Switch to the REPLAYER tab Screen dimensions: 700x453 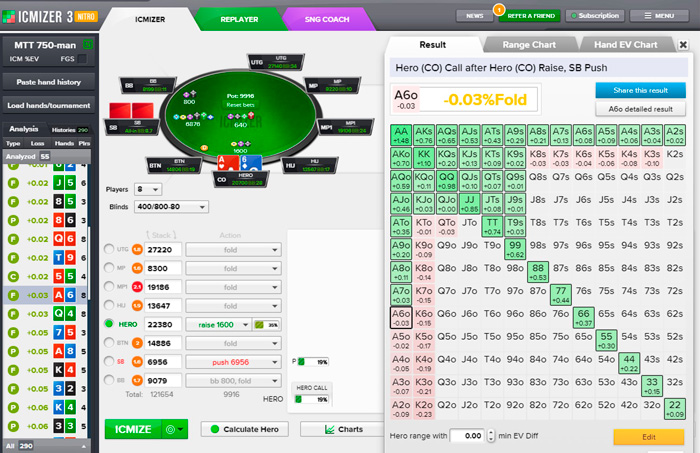point(239,20)
